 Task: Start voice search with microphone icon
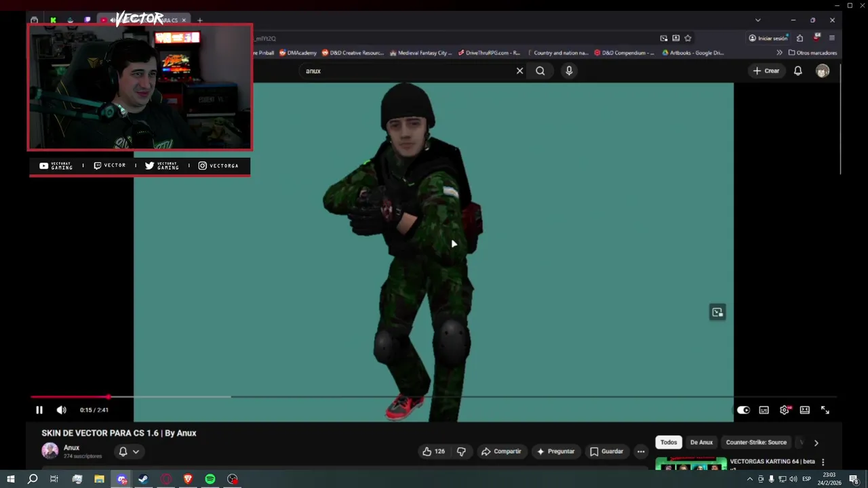click(x=569, y=70)
